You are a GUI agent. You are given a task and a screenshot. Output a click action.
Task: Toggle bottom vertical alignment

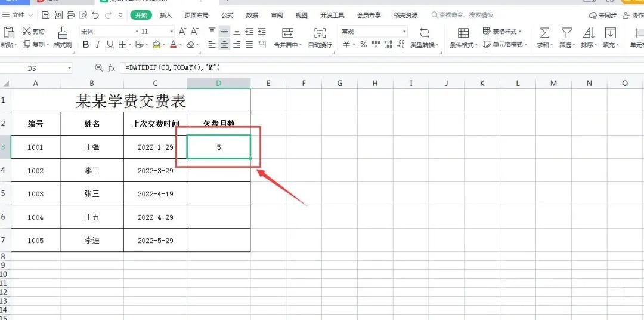[237, 31]
